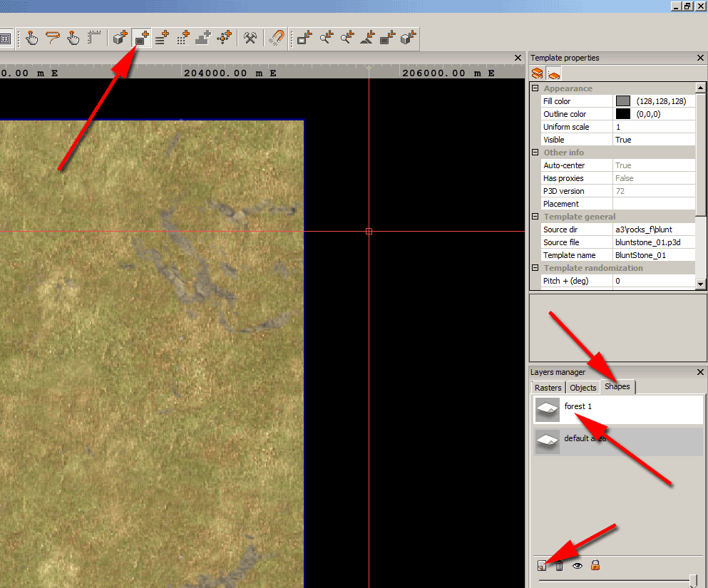Toggle layer visibility with the eye icon
This screenshot has width=708, height=588.
pos(577,564)
